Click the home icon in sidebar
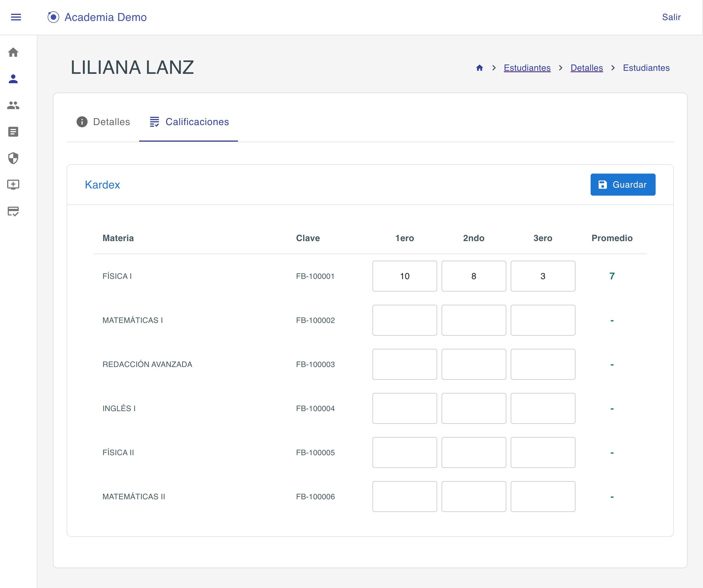This screenshot has width=703, height=588. pyautogui.click(x=13, y=52)
